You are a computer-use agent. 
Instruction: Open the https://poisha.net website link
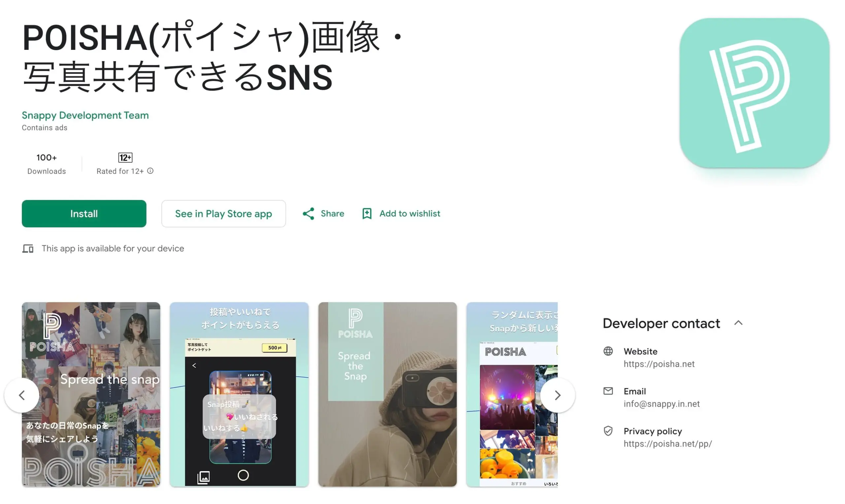[x=659, y=364]
